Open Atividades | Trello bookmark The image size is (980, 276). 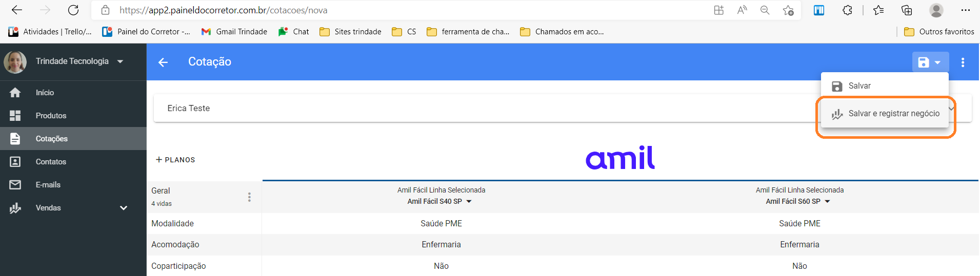click(x=50, y=32)
